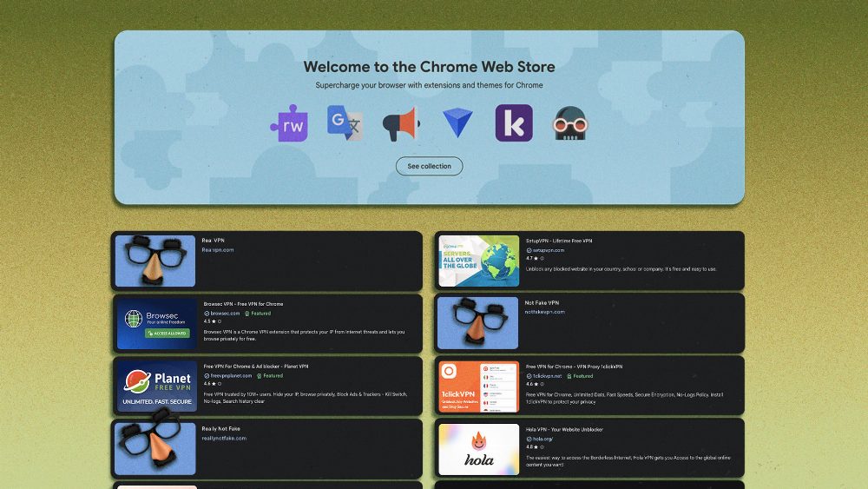Image resolution: width=868 pixels, height=489 pixels.
Task: Visit the freevpnplanet.com publisher link
Action: tap(231, 376)
